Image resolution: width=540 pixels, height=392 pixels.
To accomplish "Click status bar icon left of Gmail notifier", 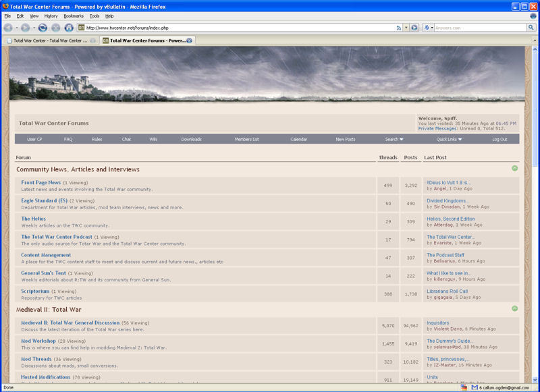I will [464, 387].
